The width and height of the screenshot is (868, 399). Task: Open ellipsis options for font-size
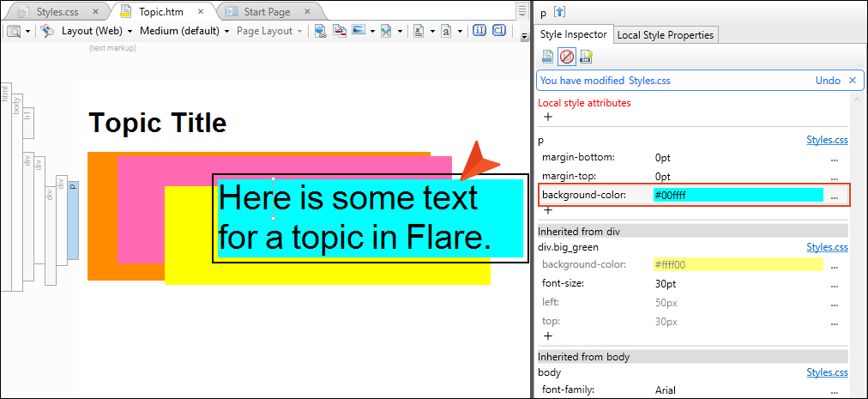click(x=835, y=285)
